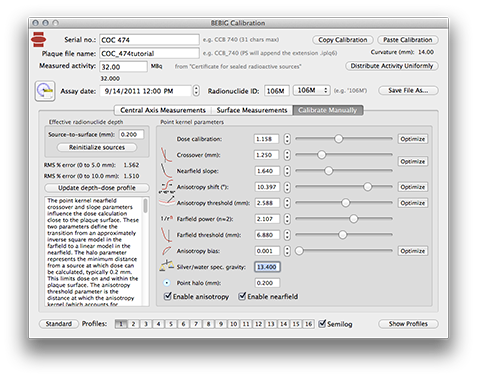Click the red plaque icon beside Serial no.
The image size is (477, 378).
click(39, 39)
